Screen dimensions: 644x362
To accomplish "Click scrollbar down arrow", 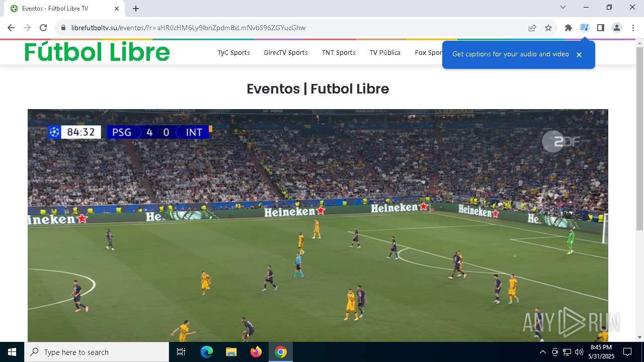I will point(639,337).
